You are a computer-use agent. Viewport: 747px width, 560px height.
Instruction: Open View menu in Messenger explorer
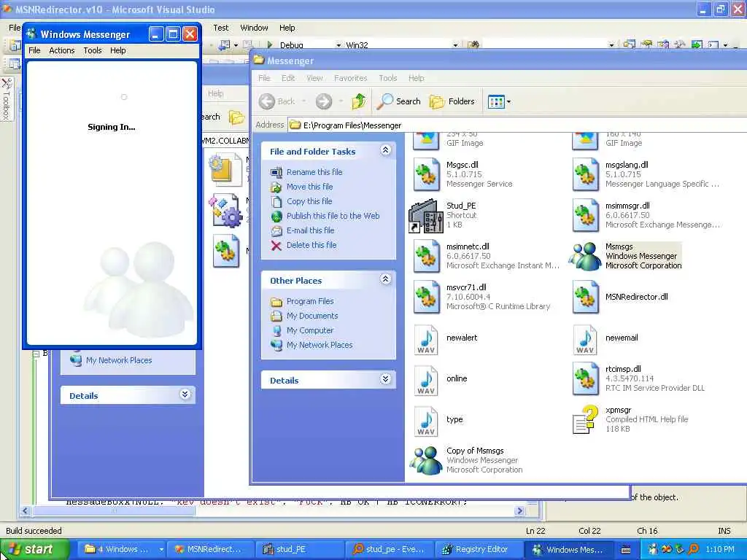click(x=314, y=78)
